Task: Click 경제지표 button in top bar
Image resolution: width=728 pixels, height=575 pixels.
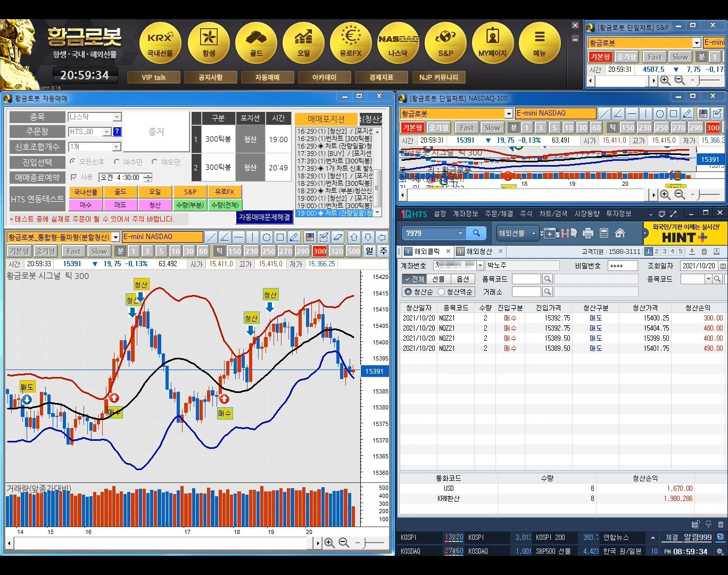Action: coord(381,77)
